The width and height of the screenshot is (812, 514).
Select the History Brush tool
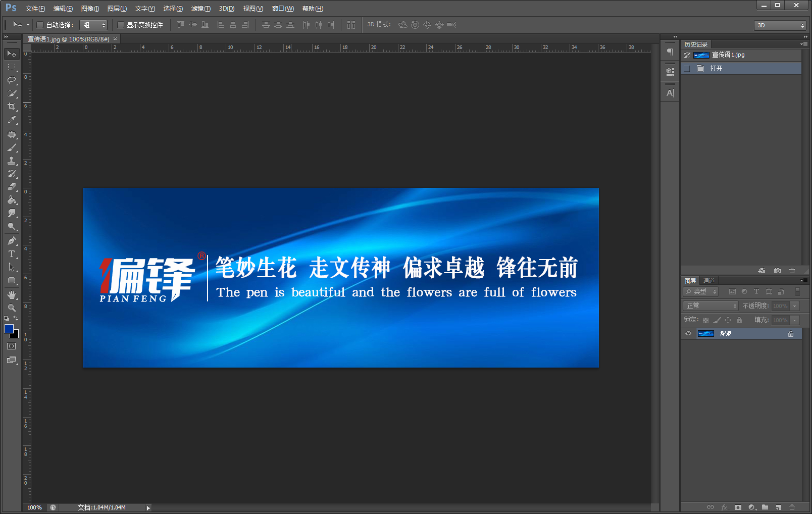click(x=12, y=174)
